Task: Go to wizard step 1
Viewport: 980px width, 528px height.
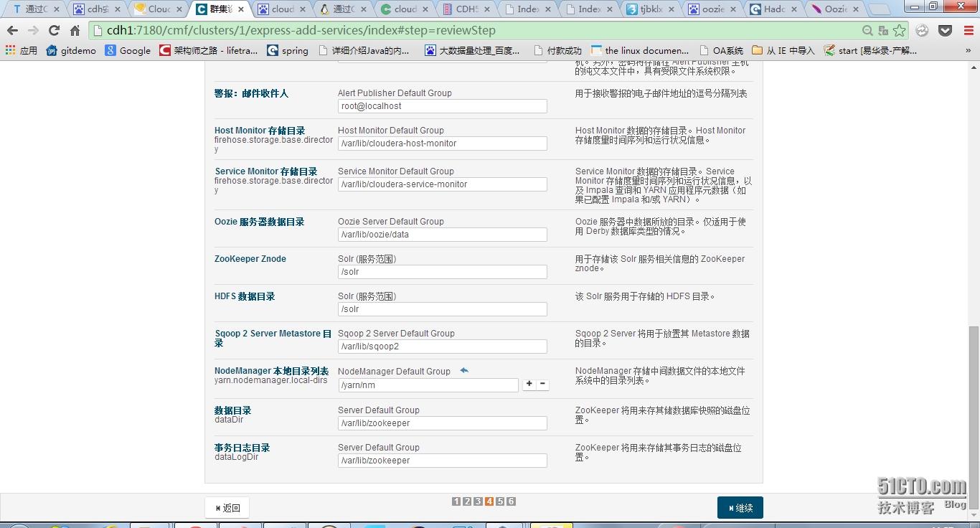Action: [456, 501]
